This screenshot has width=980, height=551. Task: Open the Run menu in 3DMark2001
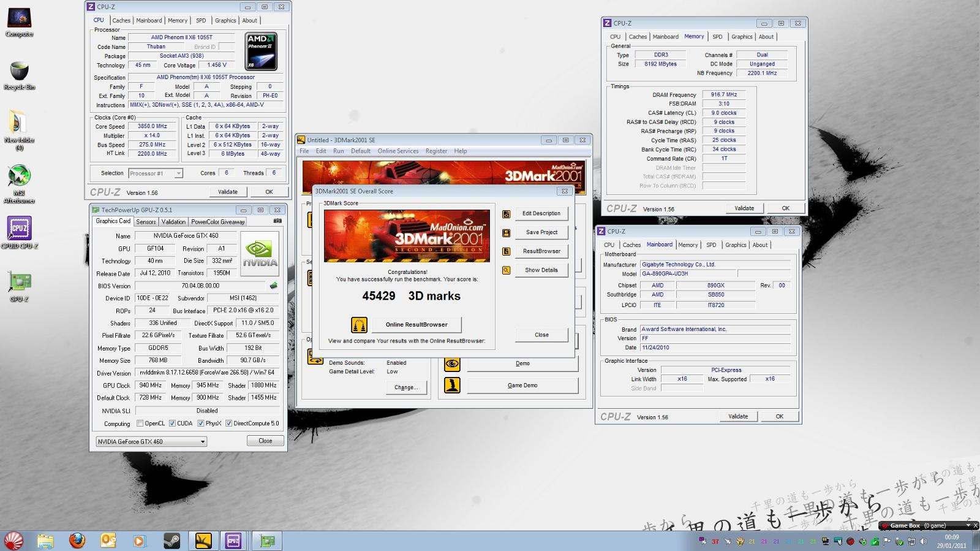(x=339, y=151)
